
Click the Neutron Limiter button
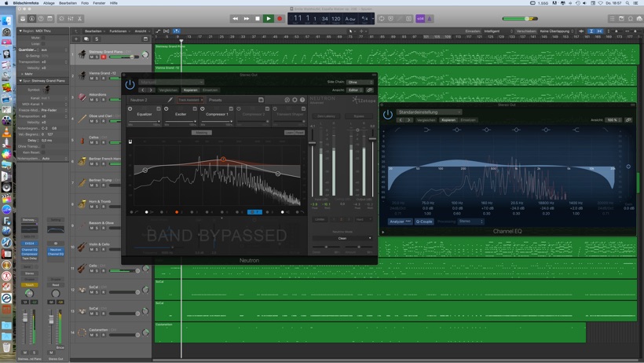320,219
